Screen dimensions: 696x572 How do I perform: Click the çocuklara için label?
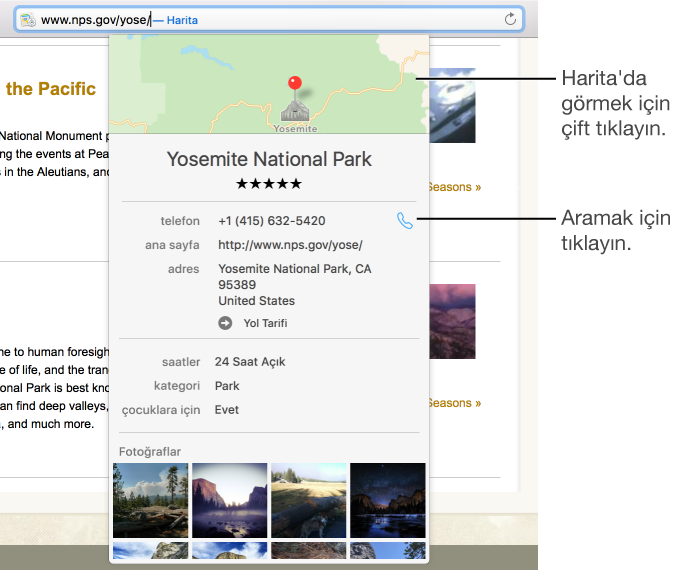click(161, 410)
